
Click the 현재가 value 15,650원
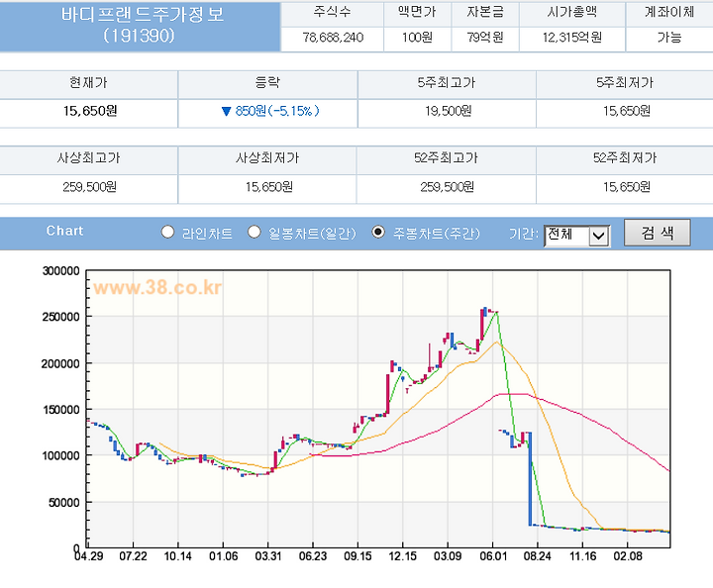(90, 111)
